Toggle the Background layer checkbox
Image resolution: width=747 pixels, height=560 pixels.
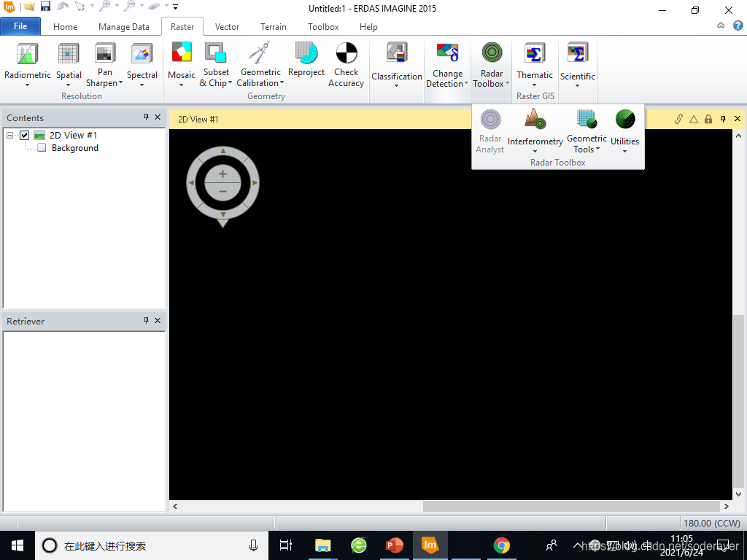pos(42,147)
